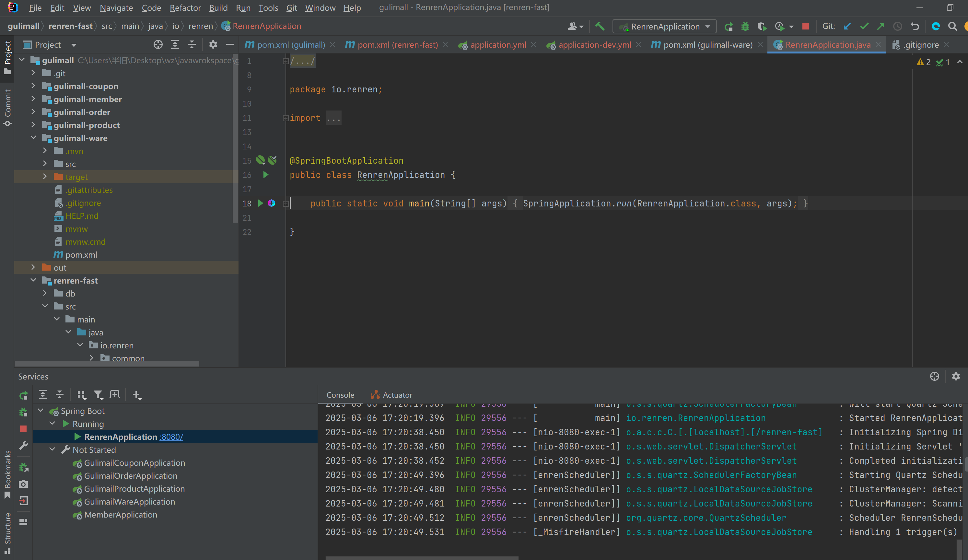Click the Project tree vertical scrollbar
Image resolution: width=968 pixels, height=560 pixels.
[x=235, y=138]
